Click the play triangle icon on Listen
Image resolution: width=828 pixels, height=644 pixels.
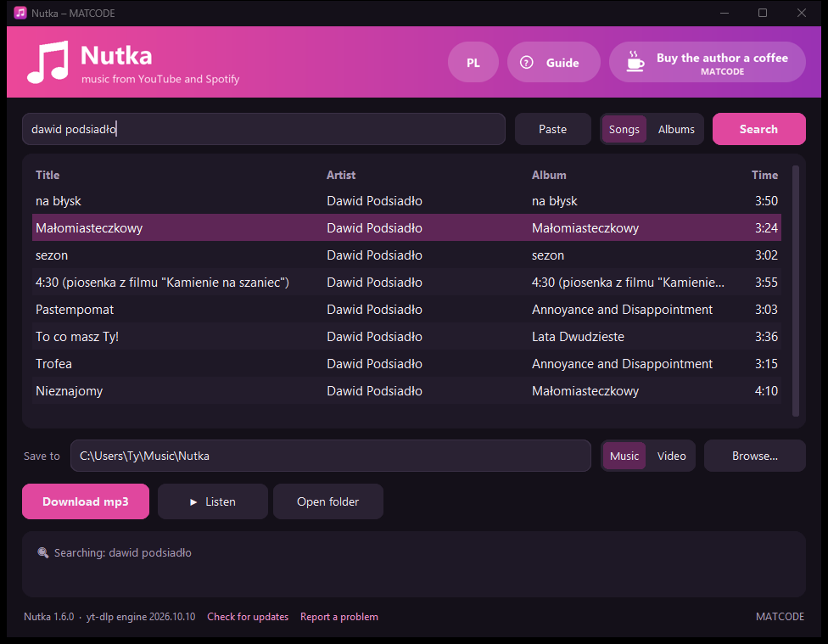pyautogui.click(x=193, y=502)
